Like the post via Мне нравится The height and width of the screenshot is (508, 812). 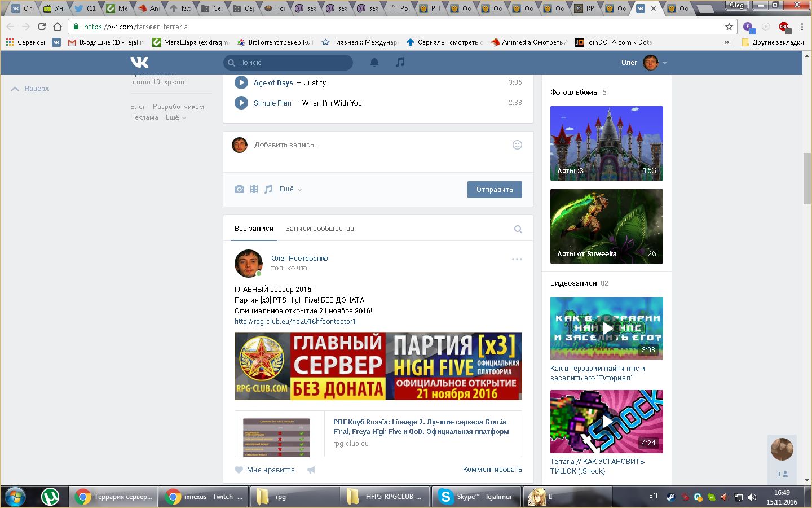[x=265, y=470]
